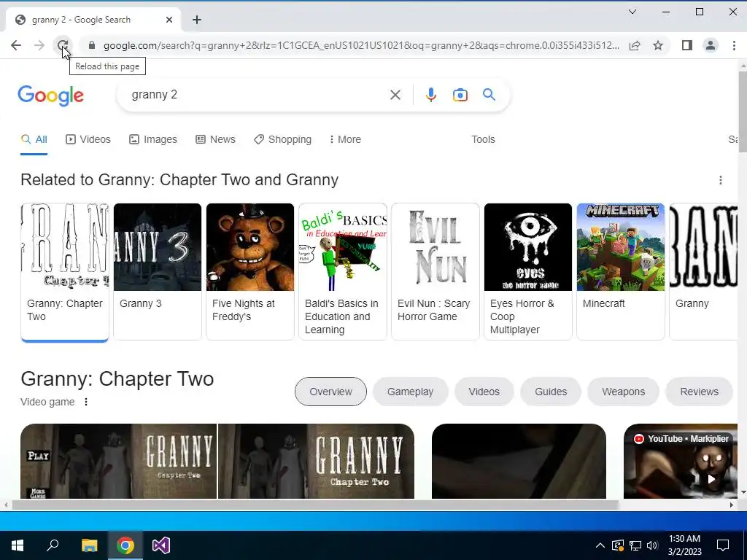Viewport: 747px width, 560px height.
Task: Open the Granny: Chapter Two card
Action: point(65,272)
